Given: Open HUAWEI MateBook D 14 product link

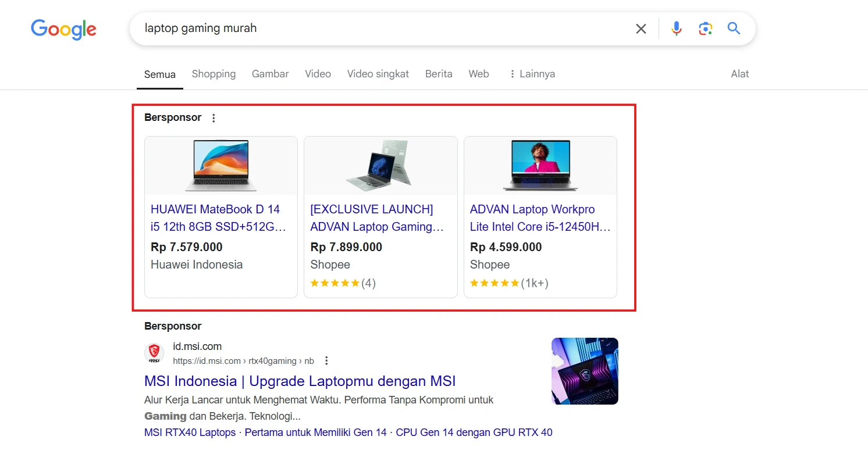Looking at the screenshot, I should [218, 218].
